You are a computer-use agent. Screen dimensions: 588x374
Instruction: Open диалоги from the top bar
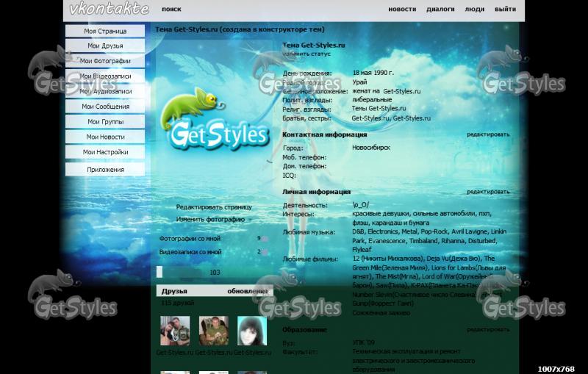(x=440, y=10)
